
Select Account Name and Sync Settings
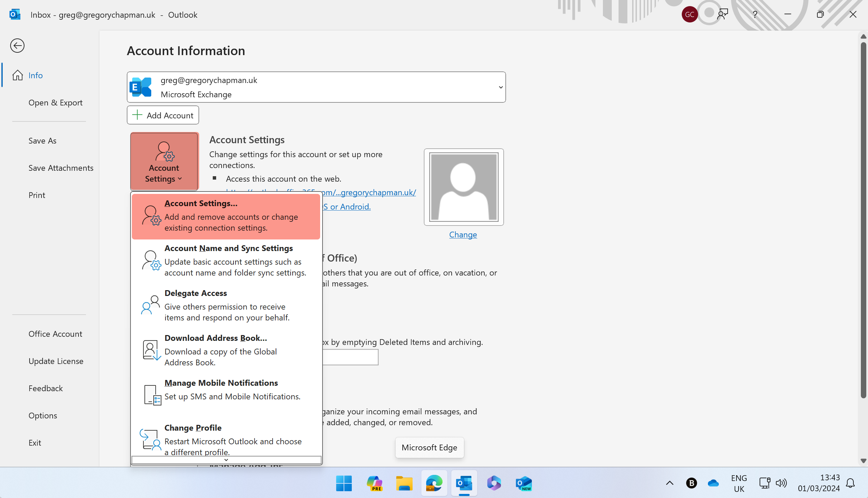(x=228, y=260)
